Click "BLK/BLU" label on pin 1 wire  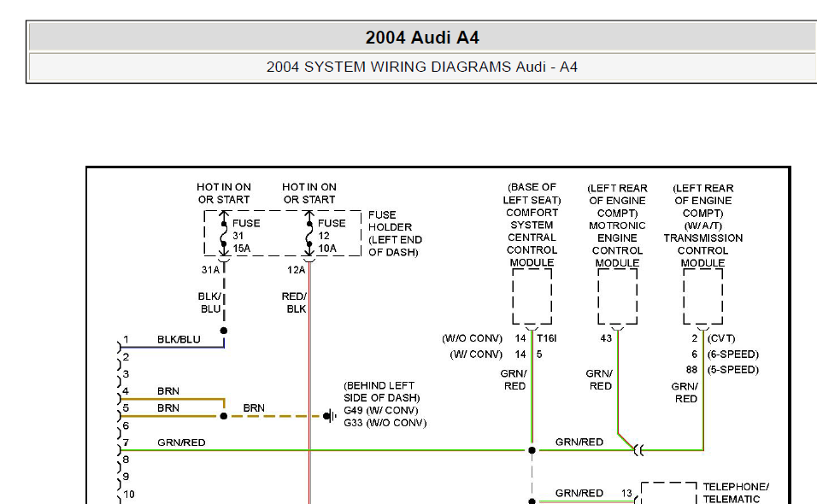point(179,339)
